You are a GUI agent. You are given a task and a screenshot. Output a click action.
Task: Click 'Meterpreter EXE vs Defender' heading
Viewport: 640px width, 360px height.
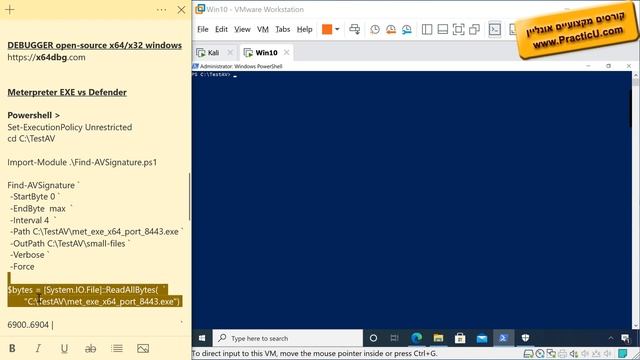67,92
